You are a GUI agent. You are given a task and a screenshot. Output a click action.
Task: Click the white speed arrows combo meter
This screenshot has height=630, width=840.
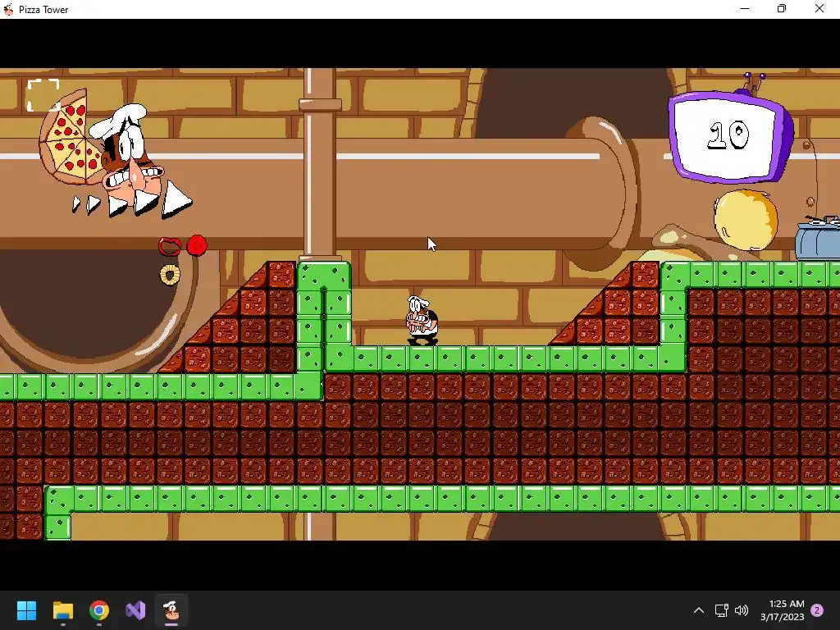pos(132,200)
